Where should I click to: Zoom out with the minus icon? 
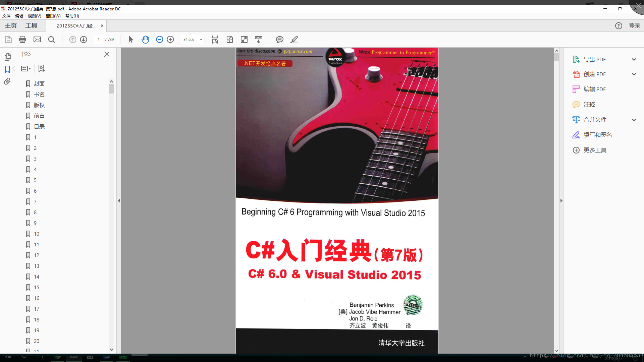pyautogui.click(x=160, y=40)
